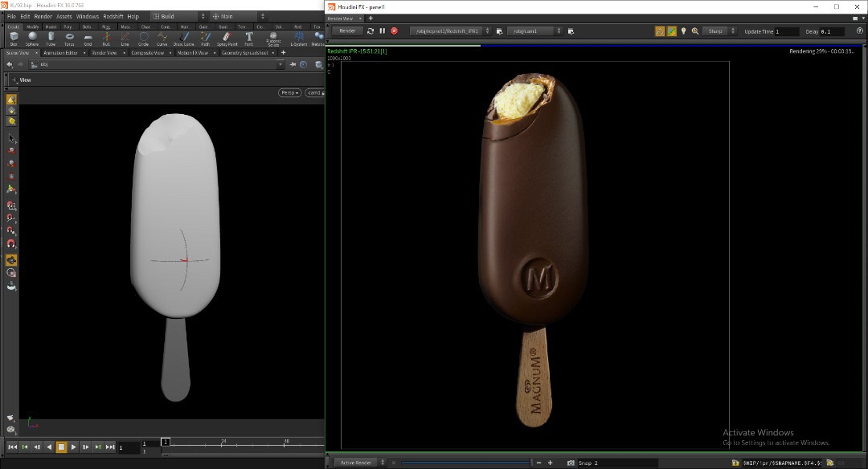This screenshot has width=868, height=469.
Task: Click the frame 1 marker on timeline
Action: 165,442
